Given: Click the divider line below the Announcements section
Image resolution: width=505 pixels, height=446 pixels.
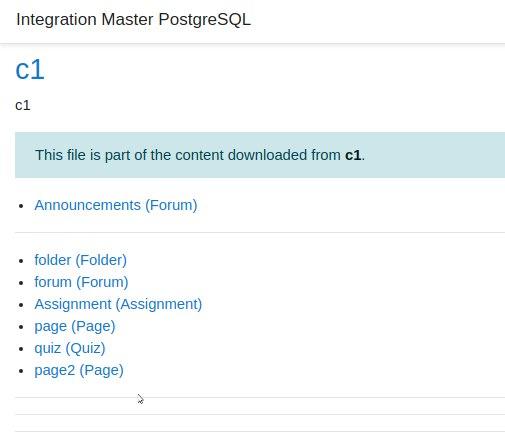Looking at the screenshot, I should click(x=260, y=232).
